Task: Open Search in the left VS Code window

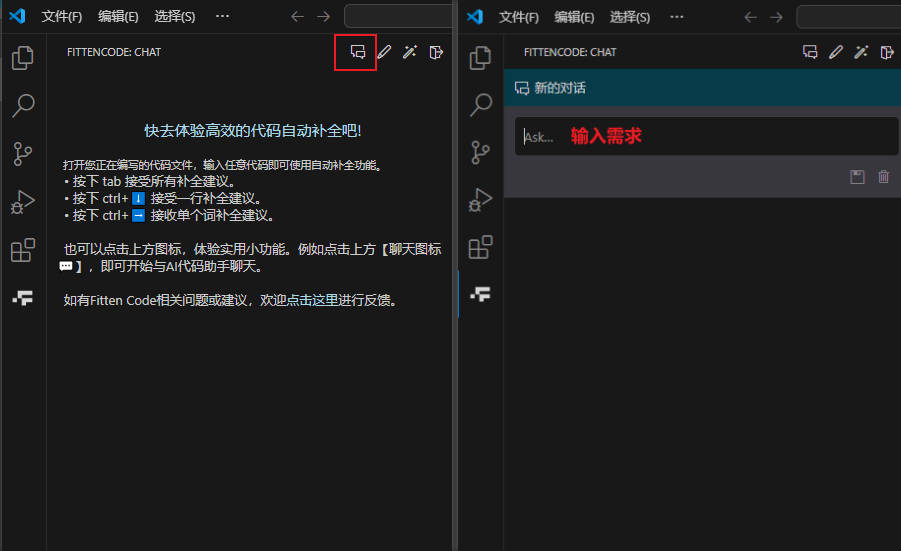Action: coord(23,106)
